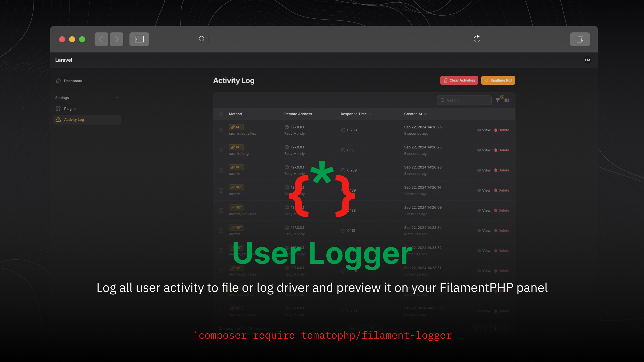Navigate to Dashboard in the sidebar
Screen dimensions: 644x362
[x=73, y=81]
